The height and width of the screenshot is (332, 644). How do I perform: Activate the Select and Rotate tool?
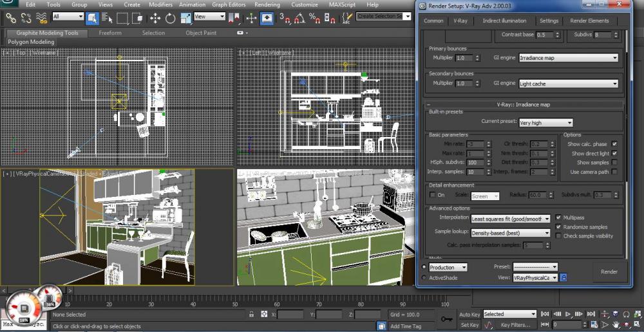click(170, 18)
